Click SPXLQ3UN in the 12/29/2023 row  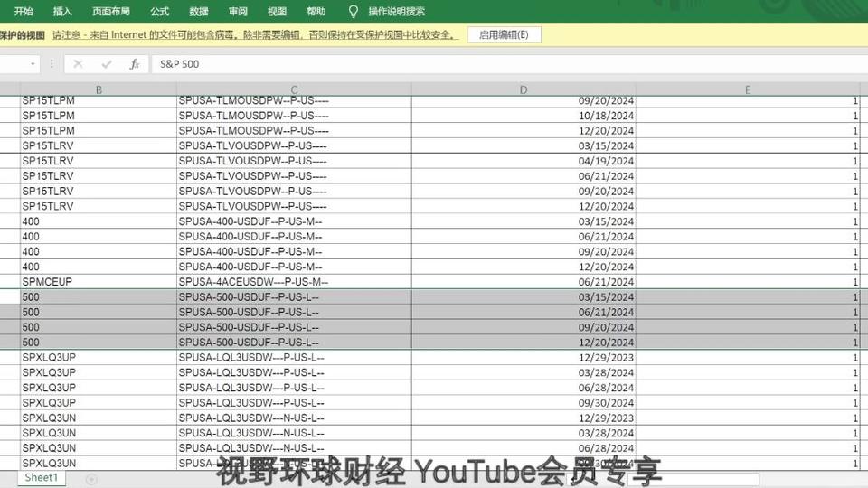tap(99, 418)
